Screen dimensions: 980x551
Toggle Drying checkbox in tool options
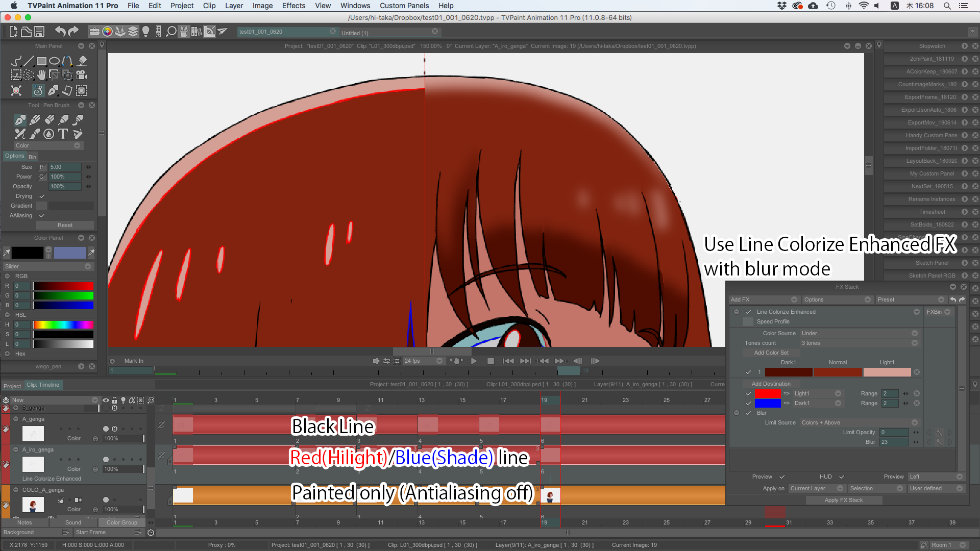42,196
